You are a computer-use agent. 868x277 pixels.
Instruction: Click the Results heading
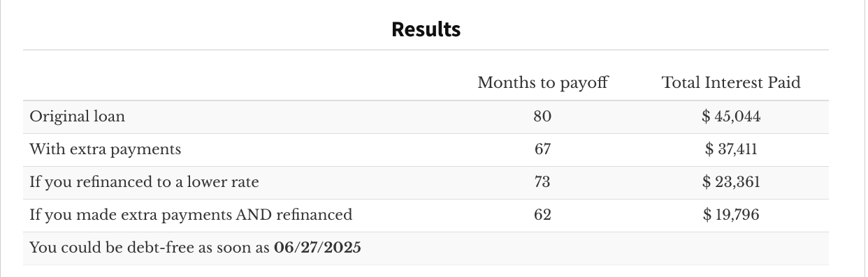click(426, 29)
